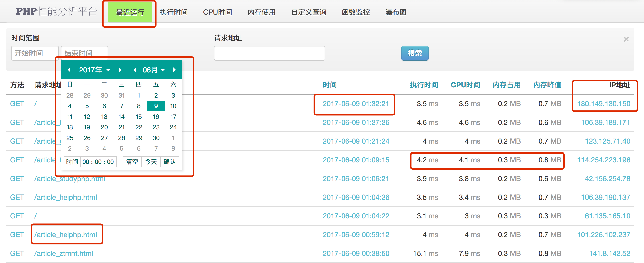The width and height of the screenshot is (644, 263).
Task: Go to previous month in calendar
Action: (135, 70)
